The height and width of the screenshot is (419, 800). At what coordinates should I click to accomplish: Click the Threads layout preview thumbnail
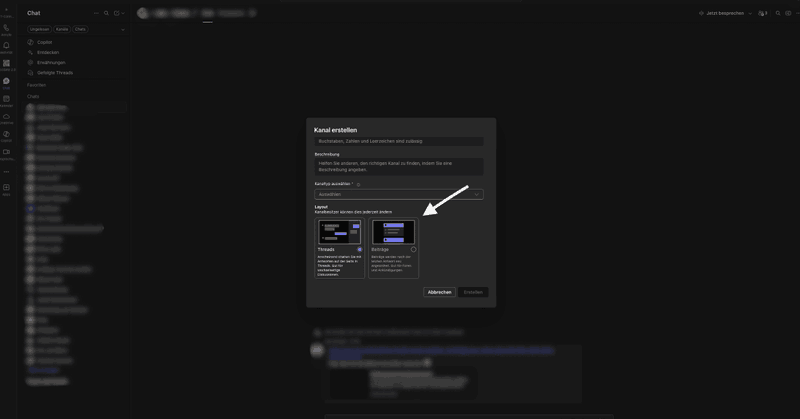[339, 232]
